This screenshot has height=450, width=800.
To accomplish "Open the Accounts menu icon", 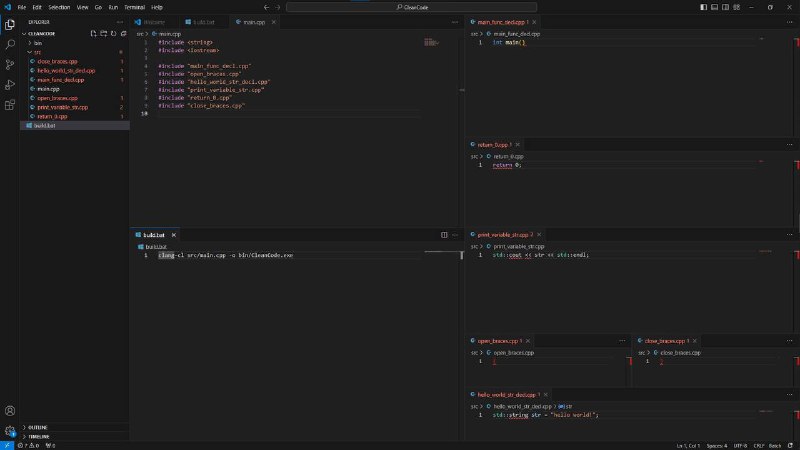I will coord(10,411).
